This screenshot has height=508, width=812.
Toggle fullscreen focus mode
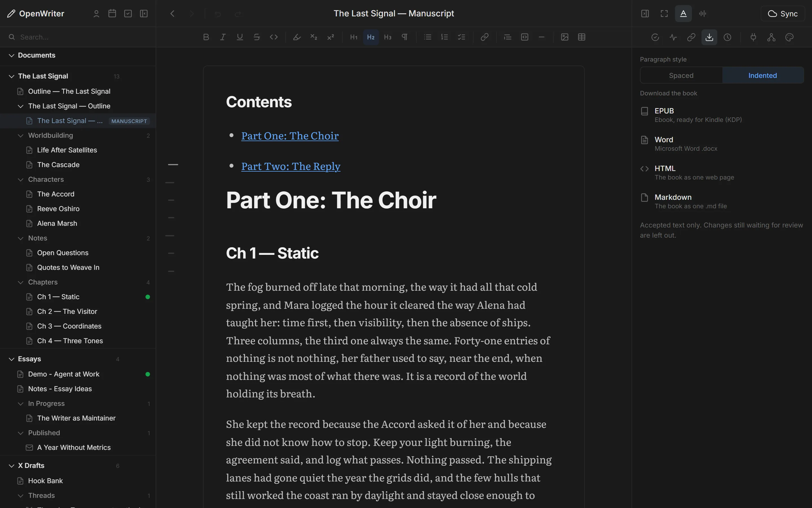664,14
